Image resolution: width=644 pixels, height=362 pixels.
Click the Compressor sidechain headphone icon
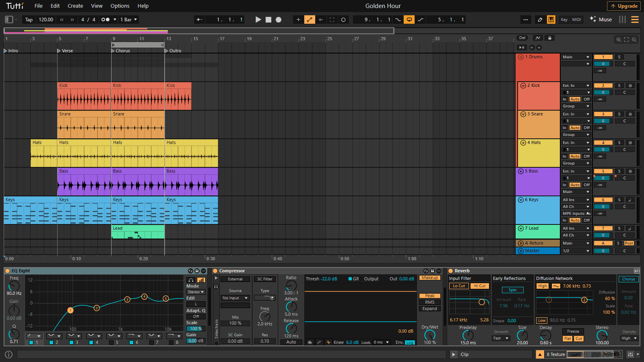[x=216, y=286]
